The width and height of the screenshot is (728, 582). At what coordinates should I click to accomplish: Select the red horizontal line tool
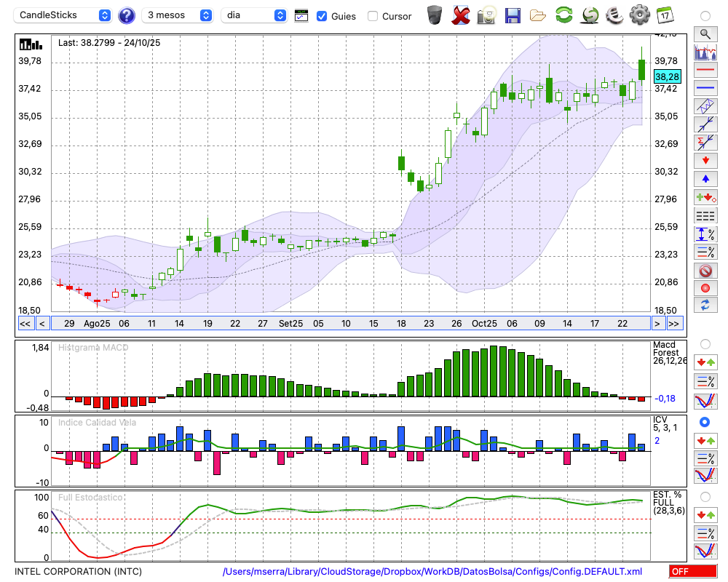coord(705,71)
